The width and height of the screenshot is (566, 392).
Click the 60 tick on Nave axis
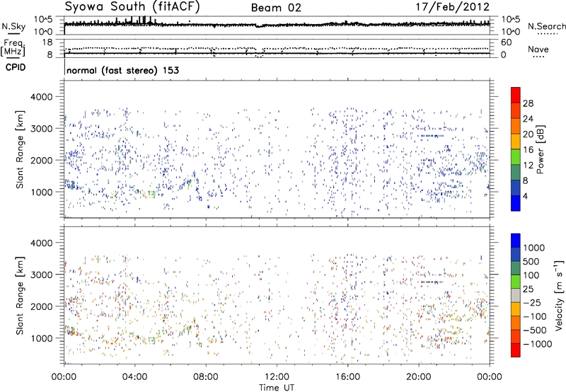click(x=506, y=42)
